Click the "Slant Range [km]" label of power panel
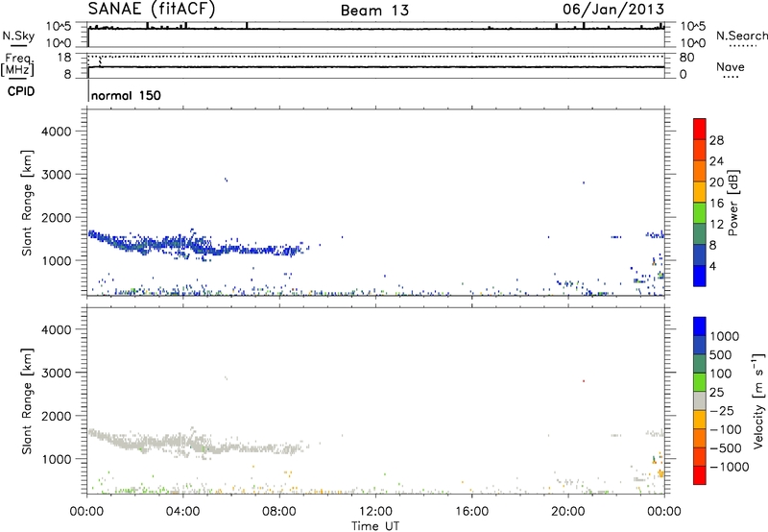 coord(27,203)
